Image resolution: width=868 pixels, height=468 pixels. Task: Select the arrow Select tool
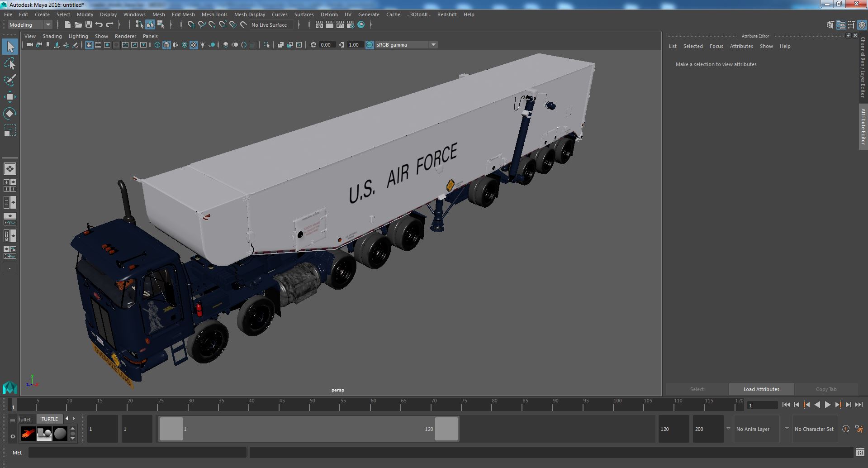(10, 47)
